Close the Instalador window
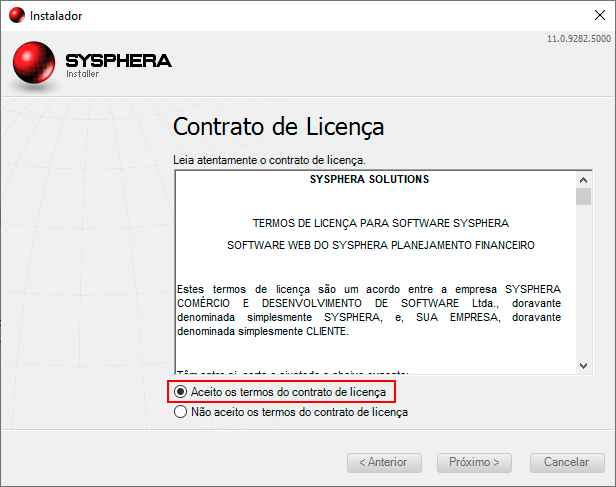 pos(600,15)
